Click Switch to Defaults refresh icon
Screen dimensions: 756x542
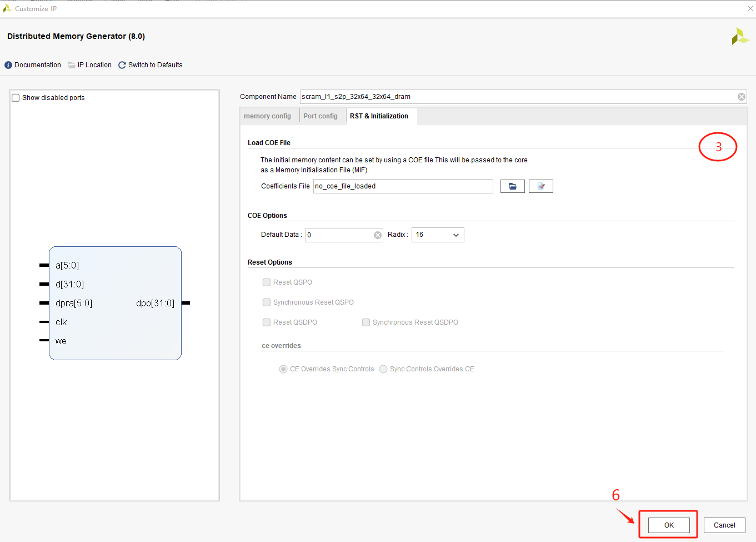(121, 64)
